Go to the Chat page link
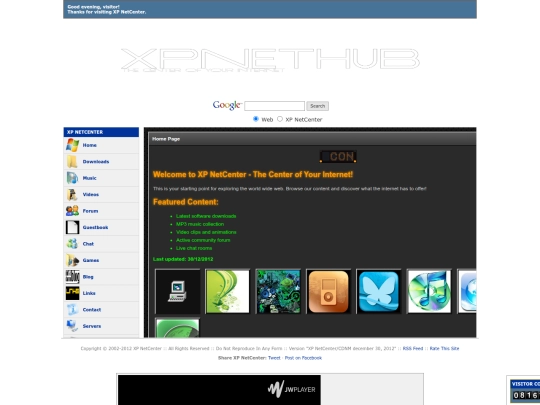Screen dimensions: 540x405 click(88, 244)
